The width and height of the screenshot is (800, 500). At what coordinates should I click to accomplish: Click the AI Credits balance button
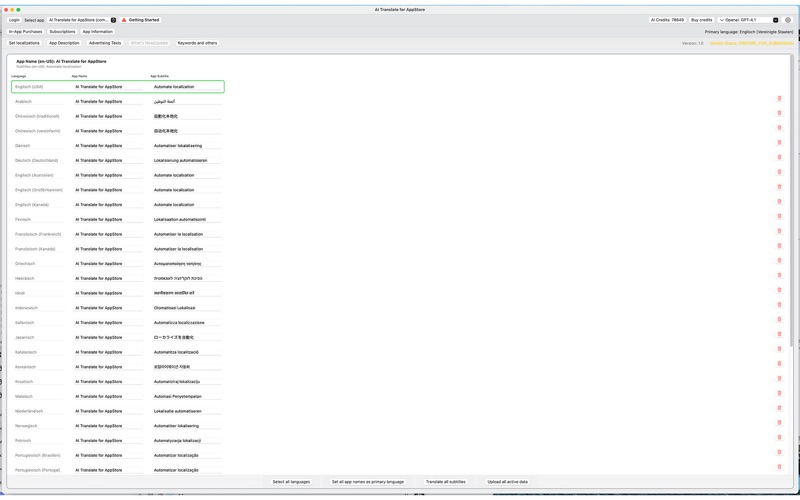667,20
